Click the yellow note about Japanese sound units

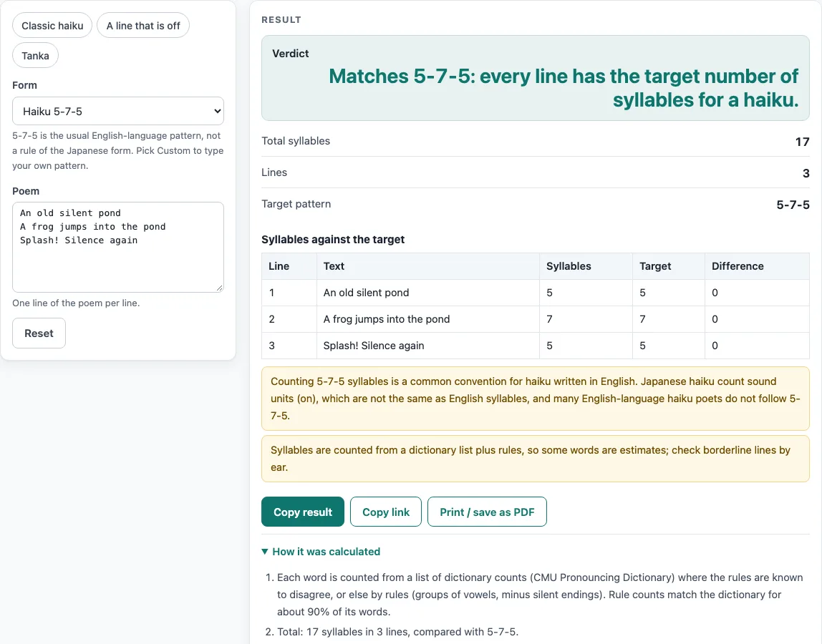tap(536, 399)
